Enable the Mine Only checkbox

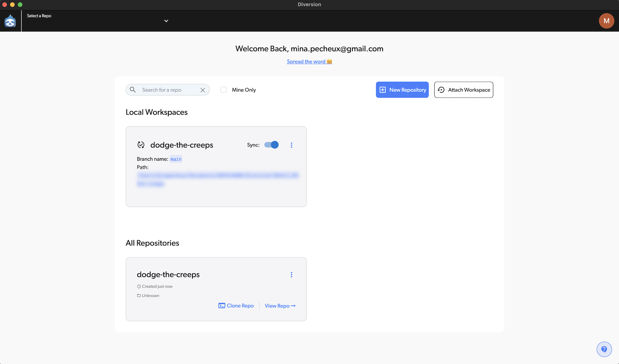click(x=223, y=90)
